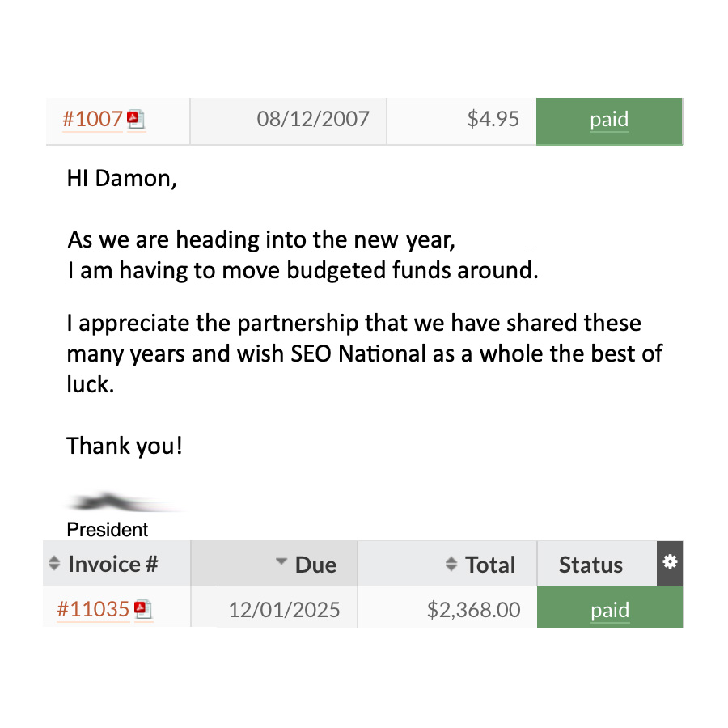Click the paid badge for invoice #1007

pyautogui.click(x=608, y=120)
